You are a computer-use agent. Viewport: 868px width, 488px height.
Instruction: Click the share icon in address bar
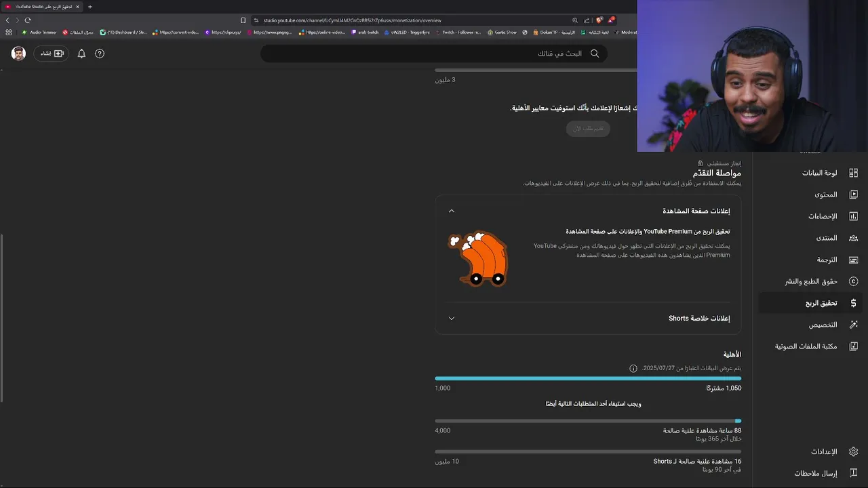click(587, 20)
